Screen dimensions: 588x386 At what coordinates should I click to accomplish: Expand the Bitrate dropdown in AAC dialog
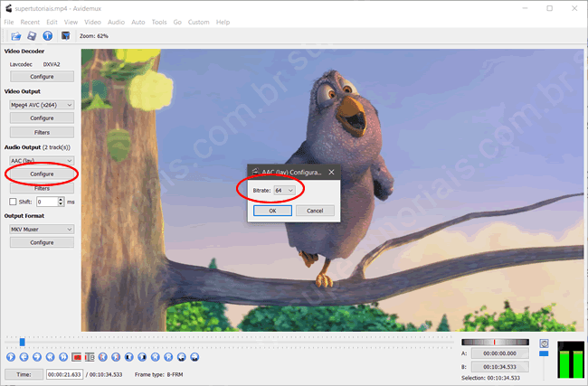[x=285, y=190]
